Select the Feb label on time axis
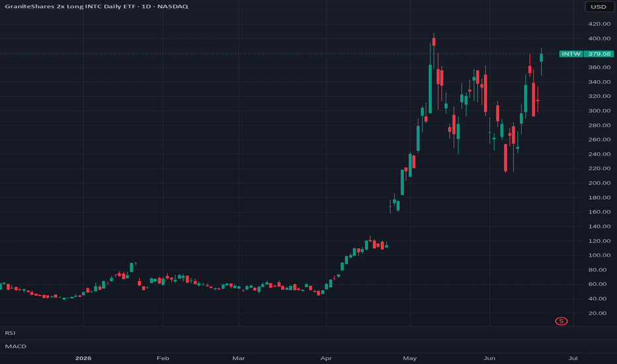Screen dimensions: 617x364 163,358
